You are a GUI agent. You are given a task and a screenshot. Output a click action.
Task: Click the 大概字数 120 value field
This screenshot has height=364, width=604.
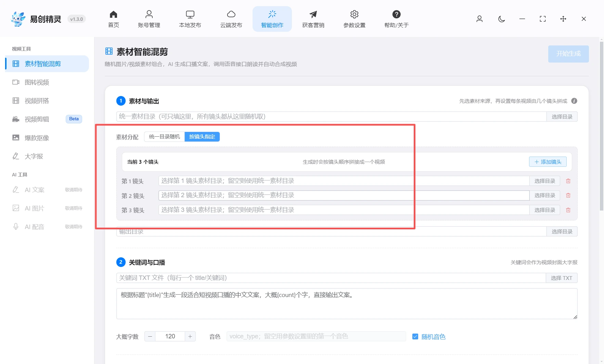(170, 337)
